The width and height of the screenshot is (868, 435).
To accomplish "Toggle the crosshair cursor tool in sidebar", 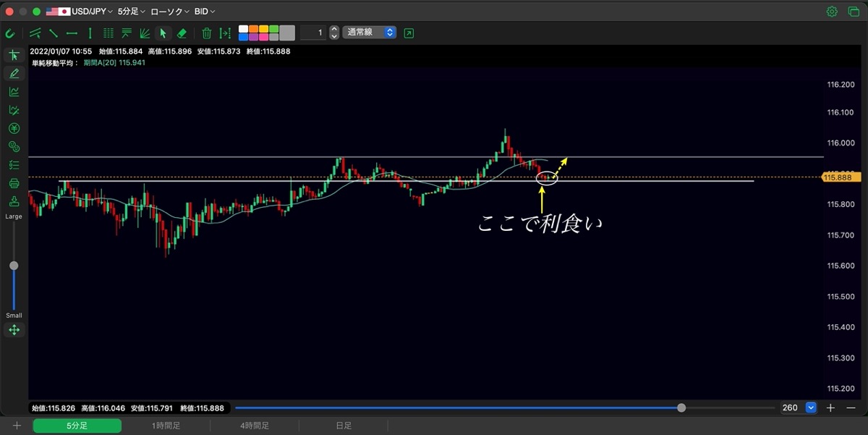I will coord(14,55).
